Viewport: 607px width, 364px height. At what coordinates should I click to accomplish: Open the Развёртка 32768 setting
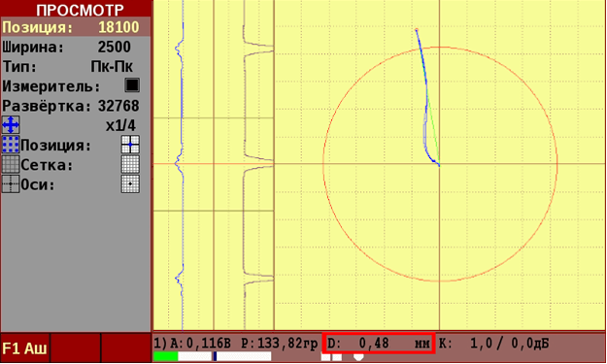coord(76,106)
